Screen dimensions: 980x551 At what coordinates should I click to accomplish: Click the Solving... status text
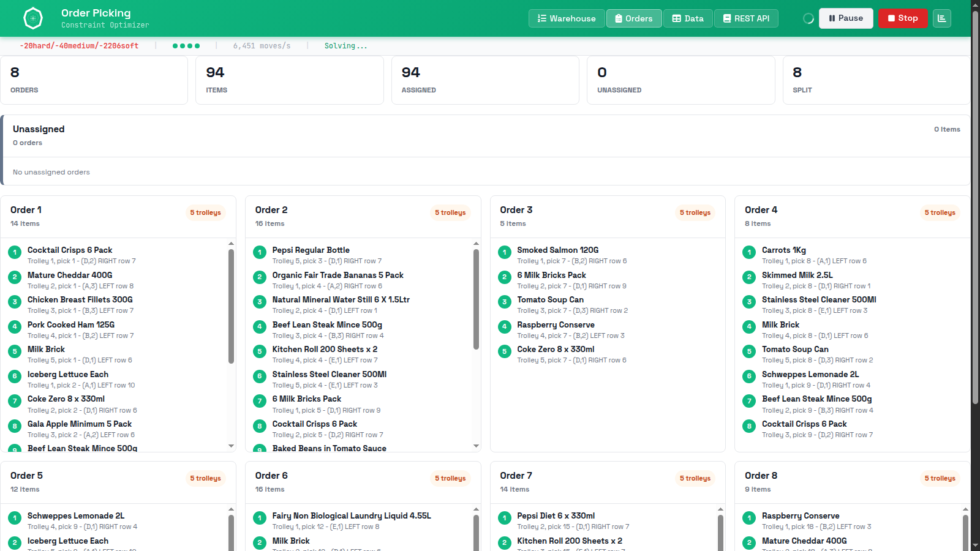pyautogui.click(x=345, y=46)
